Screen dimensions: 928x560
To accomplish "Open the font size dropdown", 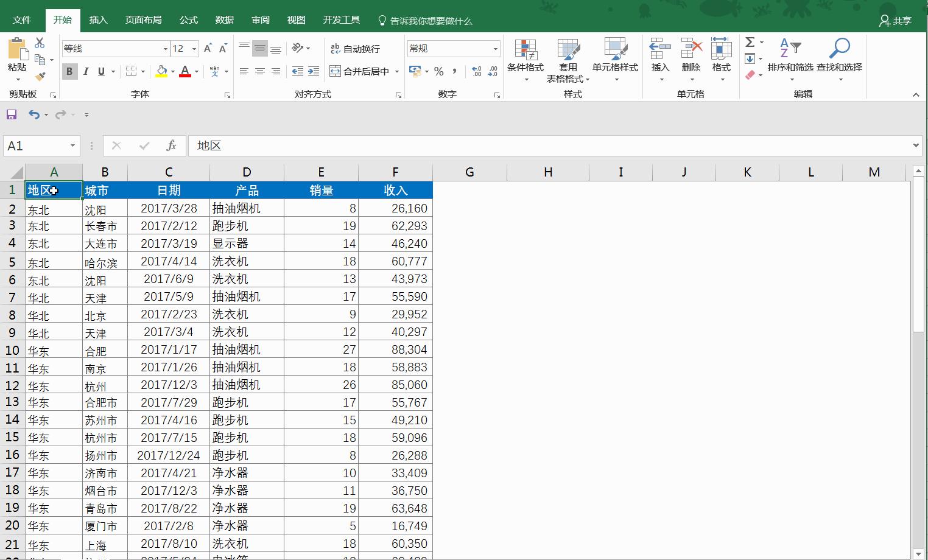I will (193, 48).
